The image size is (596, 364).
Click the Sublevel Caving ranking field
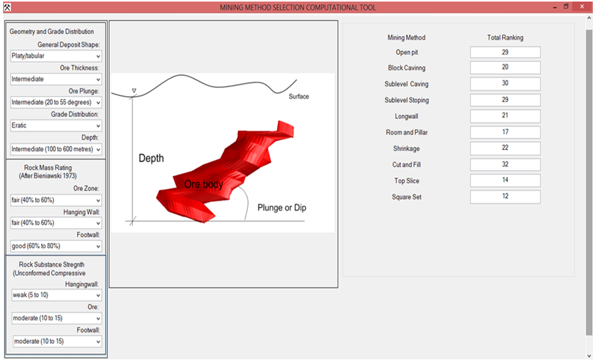tap(505, 84)
